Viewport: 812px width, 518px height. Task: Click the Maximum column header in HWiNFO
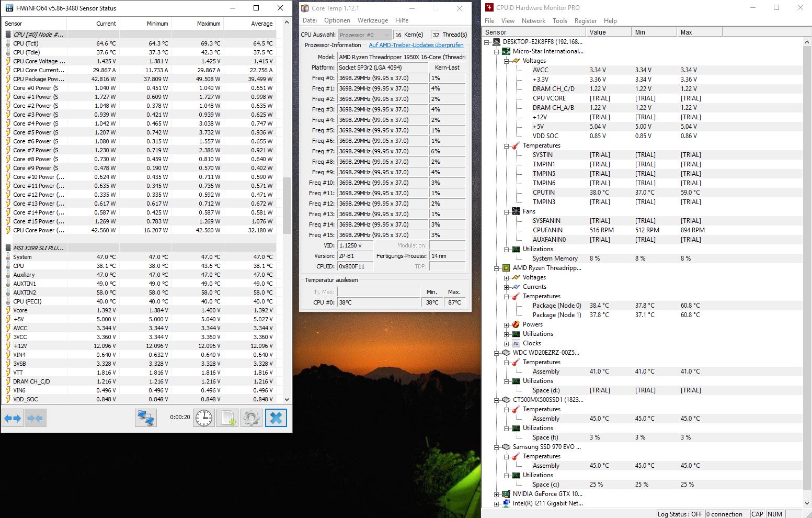[197, 24]
